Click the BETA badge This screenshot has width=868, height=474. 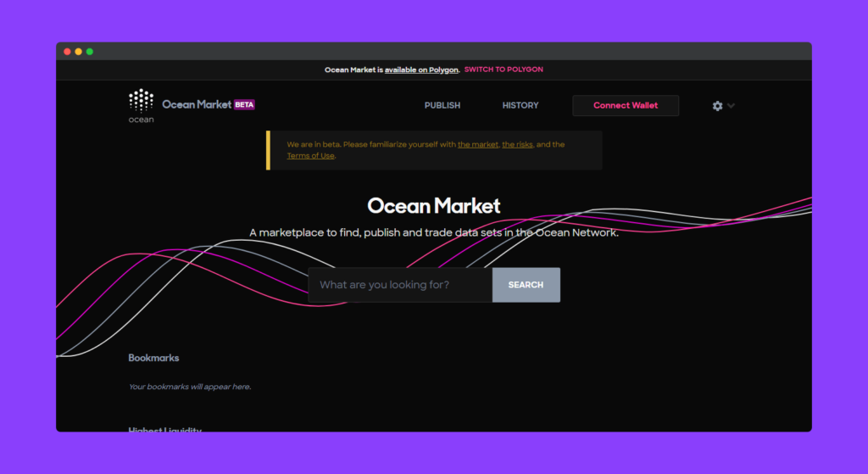[244, 104]
